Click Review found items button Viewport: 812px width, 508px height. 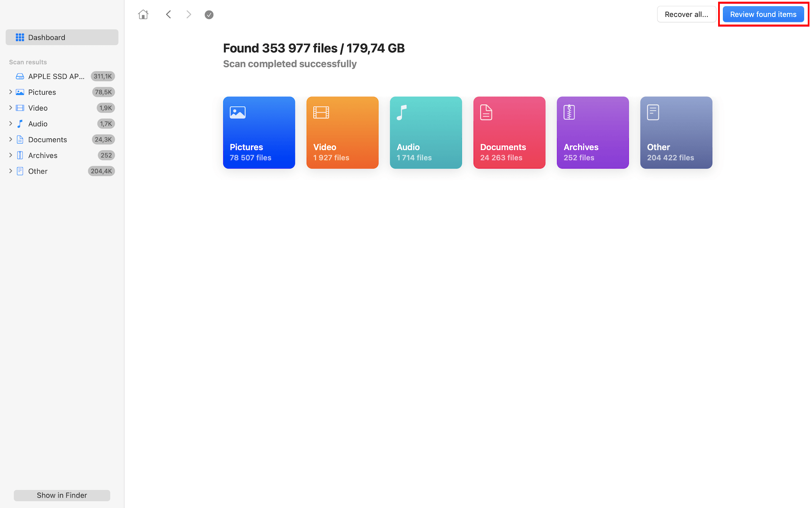pyautogui.click(x=763, y=14)
